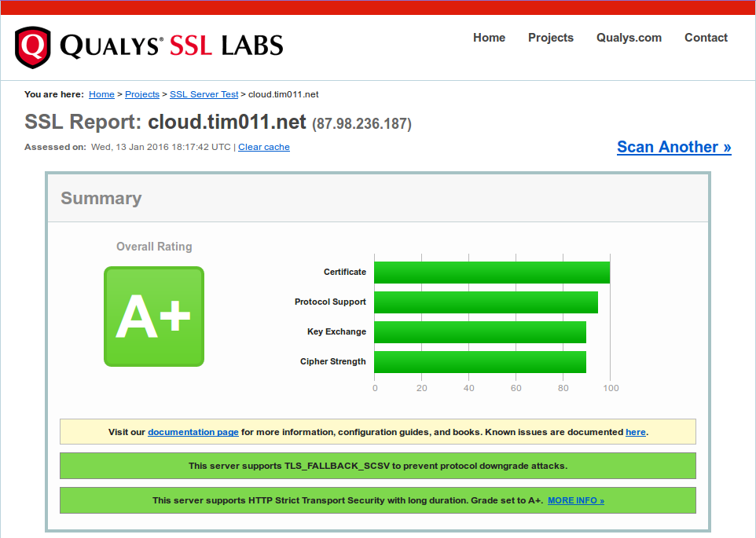This screenshot has width=756, height=538.
Task: Click the 'Key Exchange' chart label
Action: click(336, 332)
